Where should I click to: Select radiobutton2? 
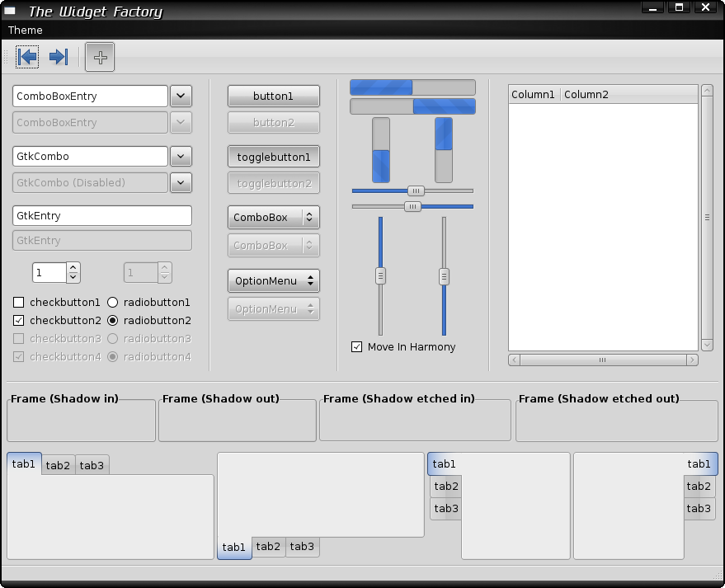pos(112,320)
